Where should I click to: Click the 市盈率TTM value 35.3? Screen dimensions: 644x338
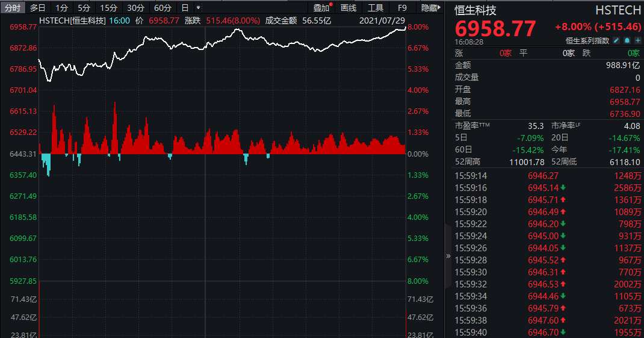pyautogui.click(x=536, y=126)
